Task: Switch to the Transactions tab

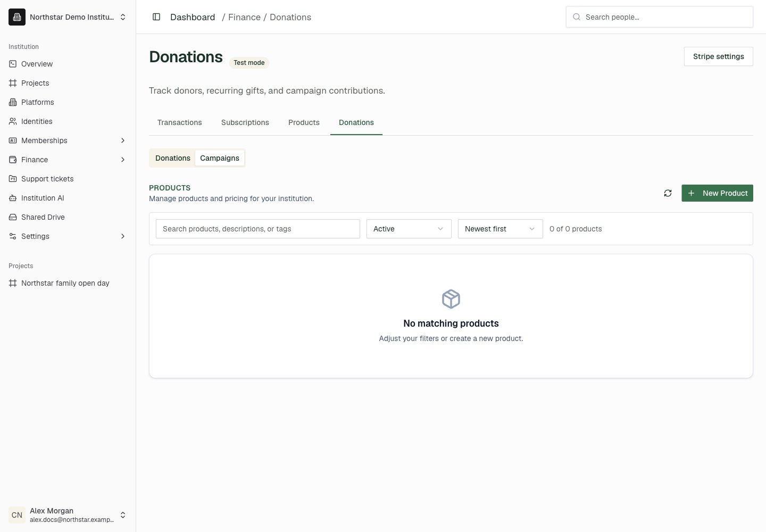Action: [x=180, y=122]
